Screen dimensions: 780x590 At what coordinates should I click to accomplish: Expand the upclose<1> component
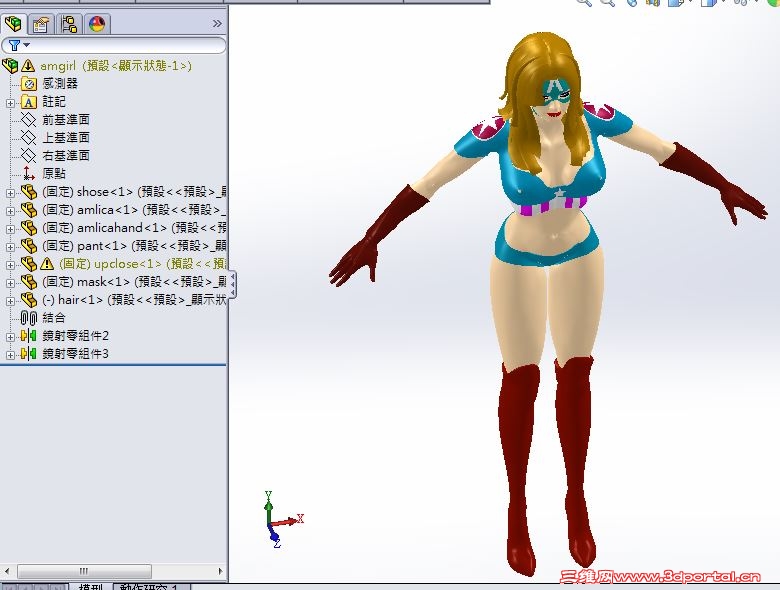(10, 265)
